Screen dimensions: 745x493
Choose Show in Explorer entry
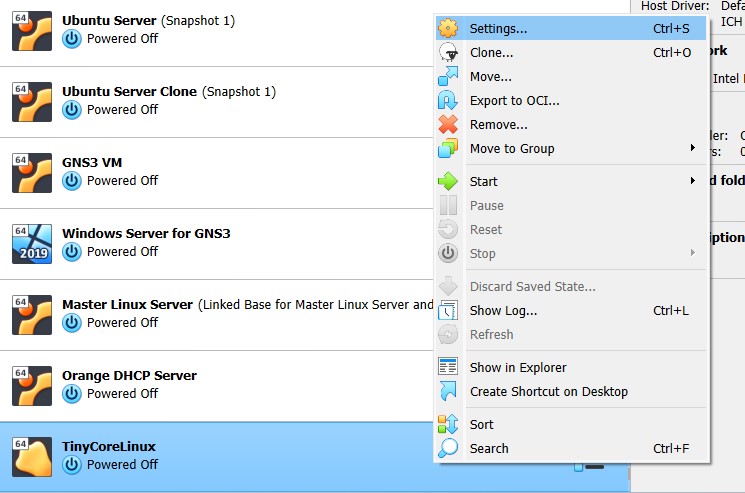coord(571,367)
